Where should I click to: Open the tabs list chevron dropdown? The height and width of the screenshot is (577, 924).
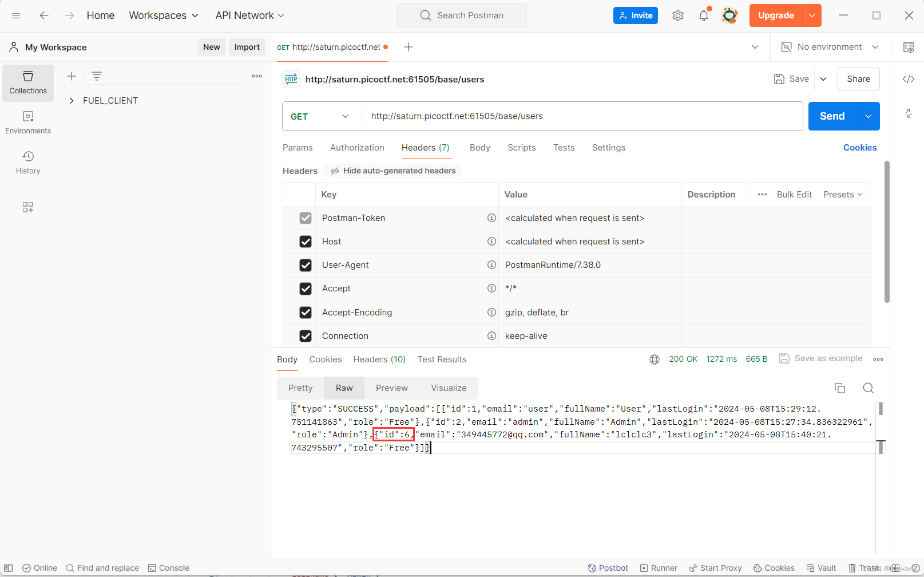(x=755, y=47)
